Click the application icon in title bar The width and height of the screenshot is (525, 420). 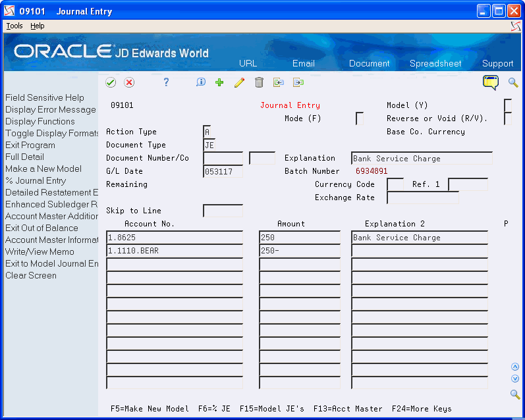(9, 11)
